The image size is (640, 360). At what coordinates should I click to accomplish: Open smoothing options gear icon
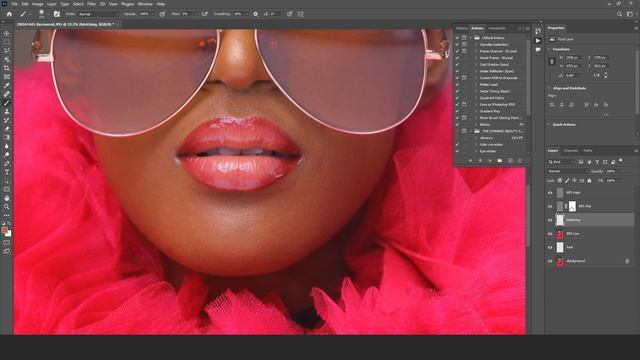pos(256,14)
